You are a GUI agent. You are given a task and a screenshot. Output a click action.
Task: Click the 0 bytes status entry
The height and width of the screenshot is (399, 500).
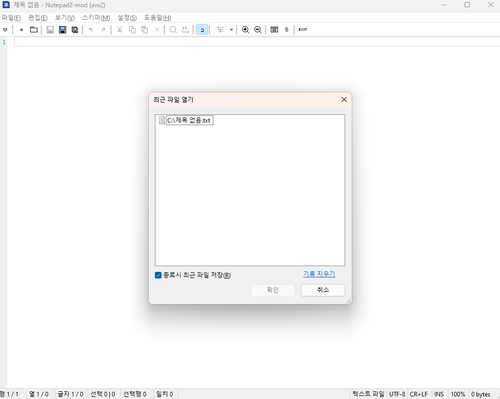[x=480, y=394]
